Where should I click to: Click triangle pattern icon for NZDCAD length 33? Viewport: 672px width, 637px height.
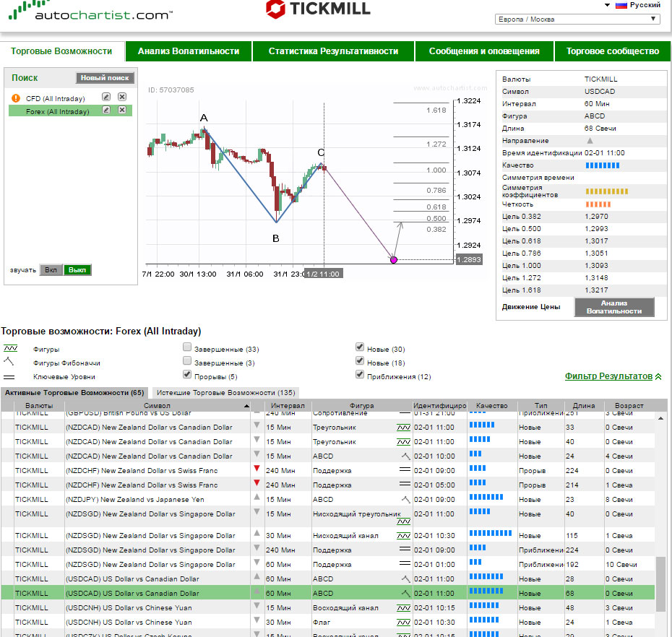[x=404, y=427]
